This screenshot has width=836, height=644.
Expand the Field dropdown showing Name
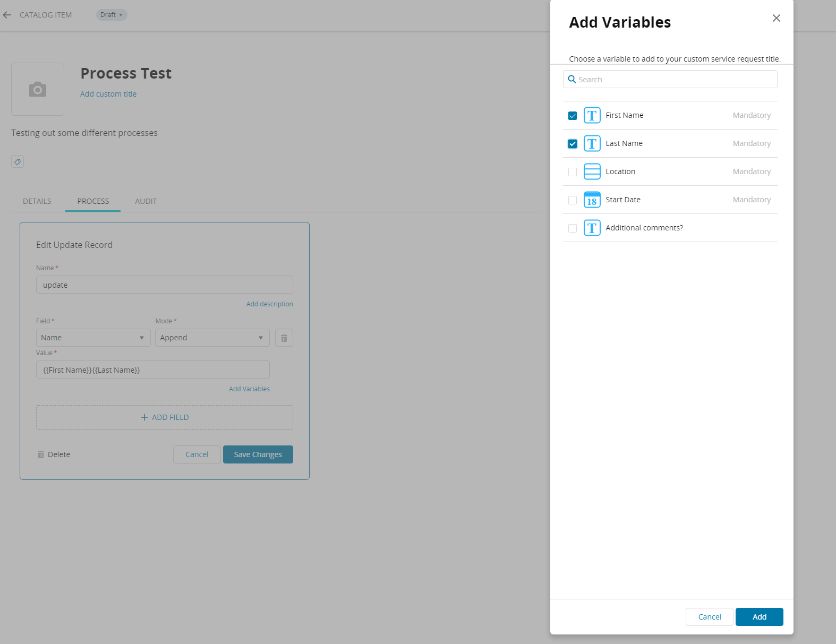(93, 338)
